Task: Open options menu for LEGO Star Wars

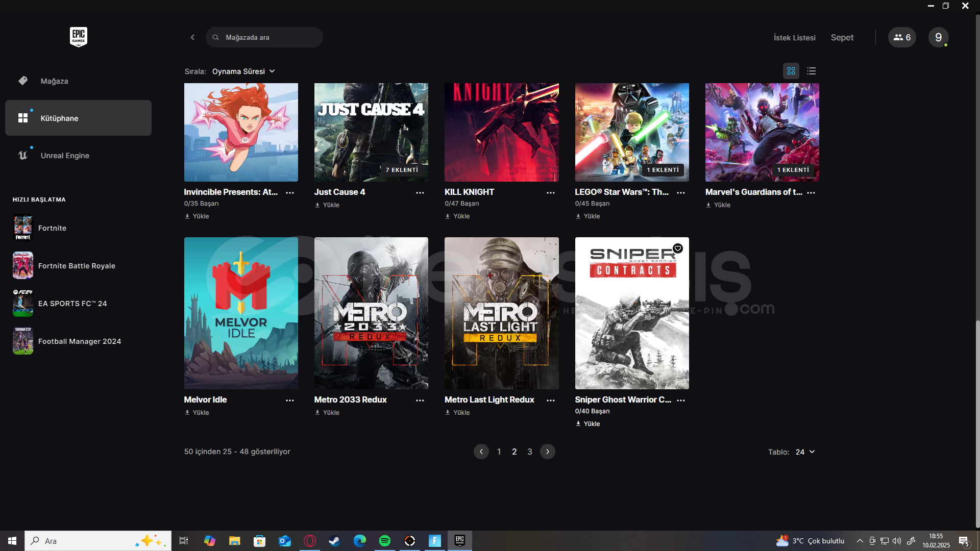Action: point(681,192)
